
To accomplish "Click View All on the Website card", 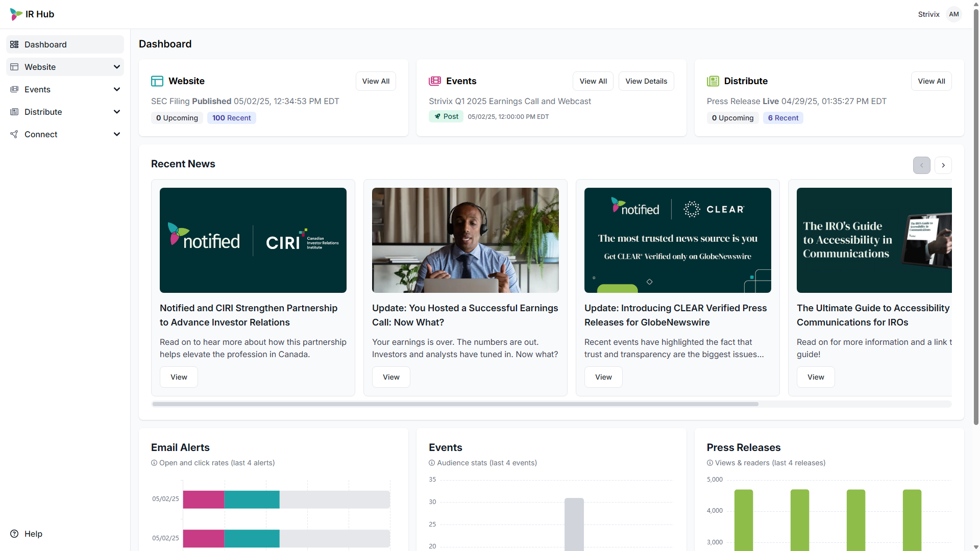I will click(375, 81).
